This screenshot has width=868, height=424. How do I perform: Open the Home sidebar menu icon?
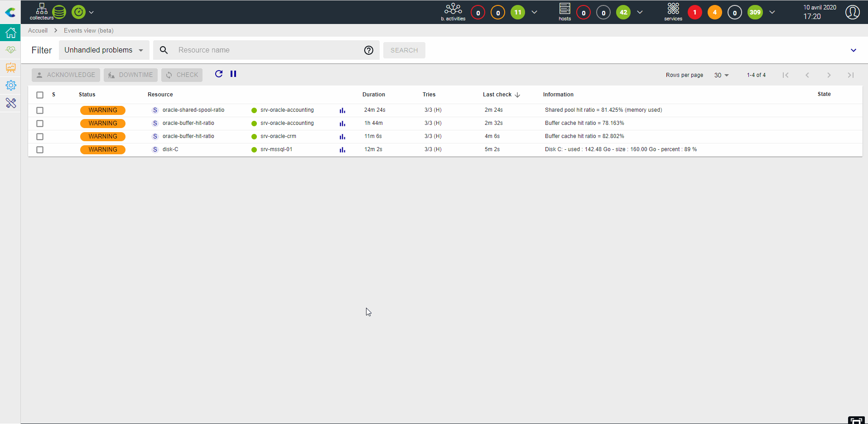tap(10, 33)
